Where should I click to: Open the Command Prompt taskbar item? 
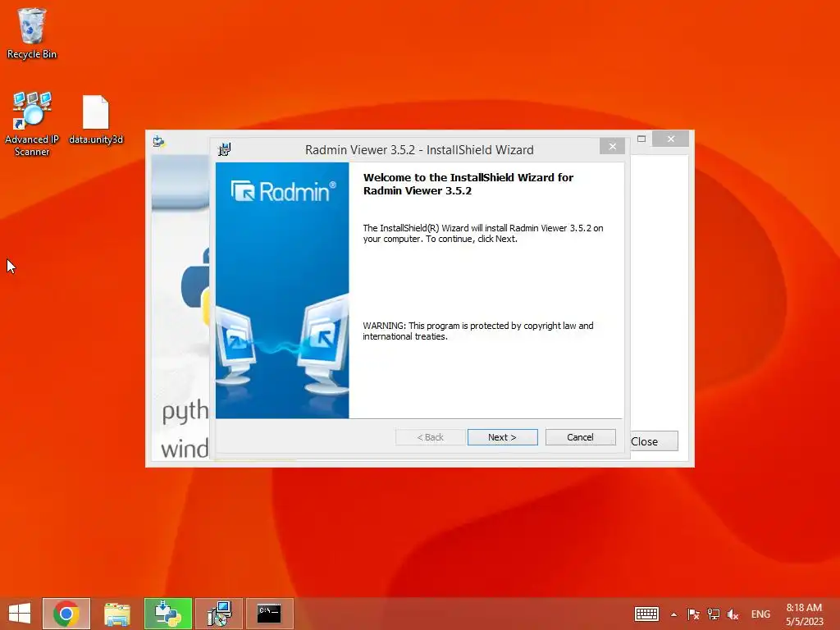click(x=269, y=614)
